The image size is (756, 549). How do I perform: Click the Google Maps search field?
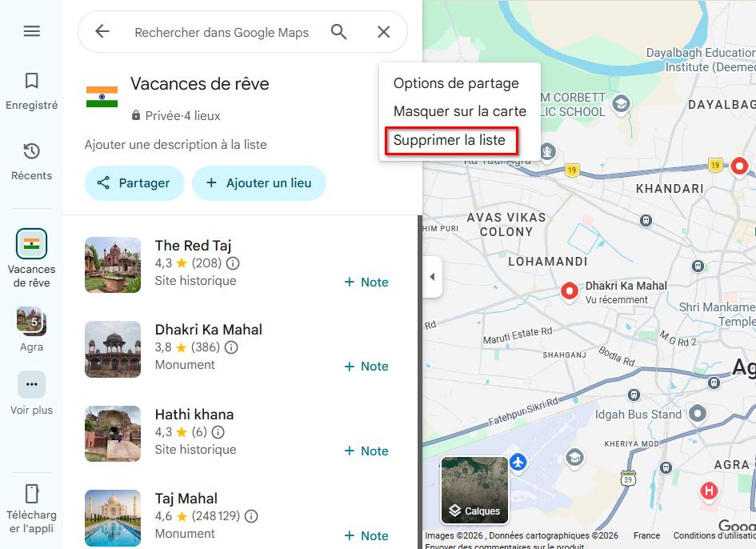click(222, 32)
